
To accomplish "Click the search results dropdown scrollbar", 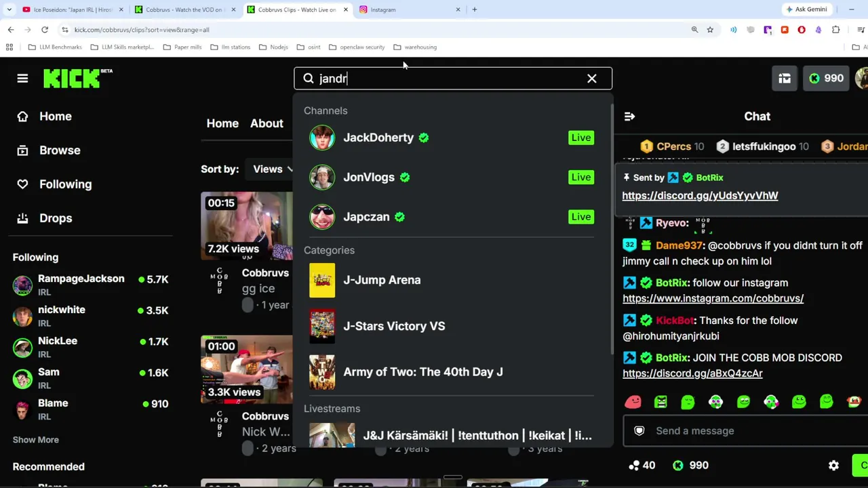I will tap(612, 230).
